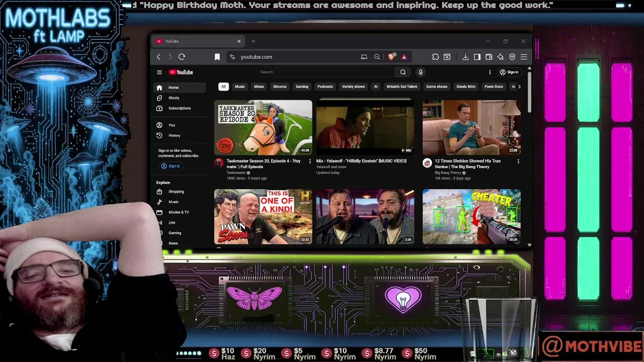Click the browser forward arrow

click(170, 57)
